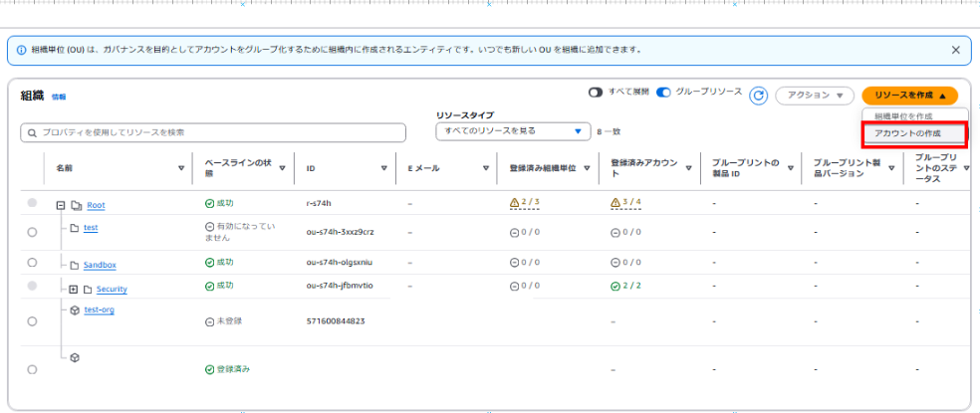Image resolution: width=980 pixels, height=413 pixels.
Task: Click the success icon in Security row
Action: pyautogui.click(x=209, y=286)
